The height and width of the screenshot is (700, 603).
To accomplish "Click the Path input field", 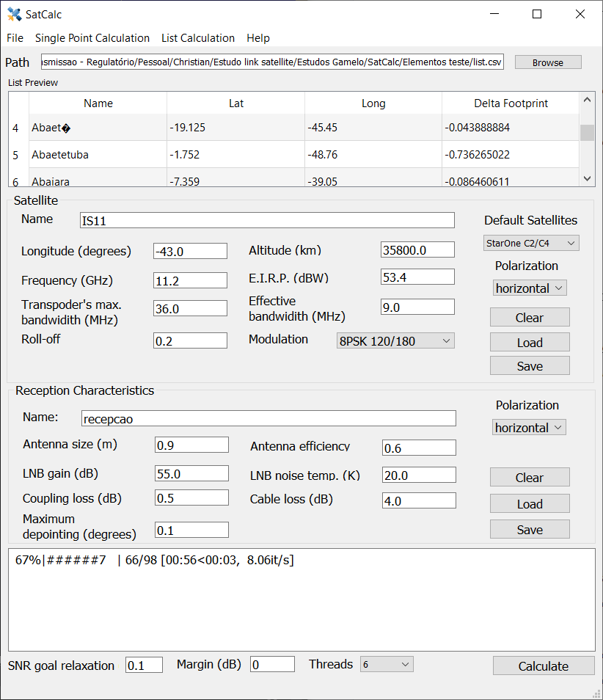I will [x=272, y=62].
